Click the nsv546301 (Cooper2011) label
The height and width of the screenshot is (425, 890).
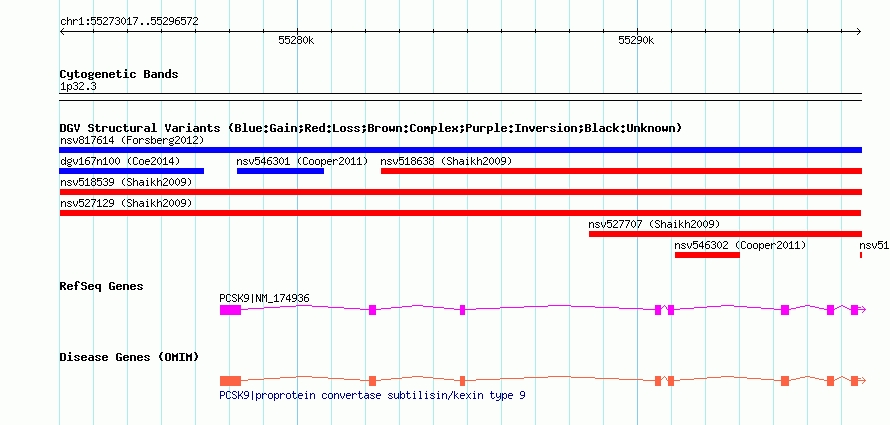tap(303, 161)
